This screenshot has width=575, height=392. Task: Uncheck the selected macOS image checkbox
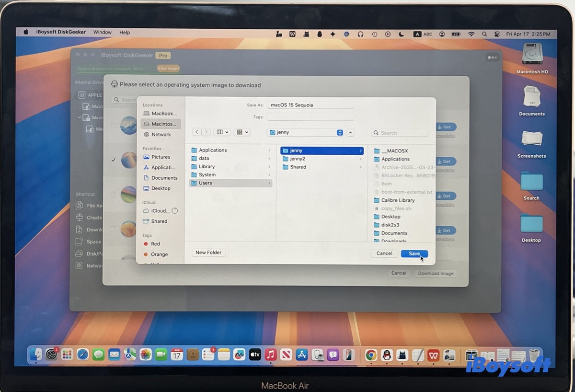click(113, 161)
